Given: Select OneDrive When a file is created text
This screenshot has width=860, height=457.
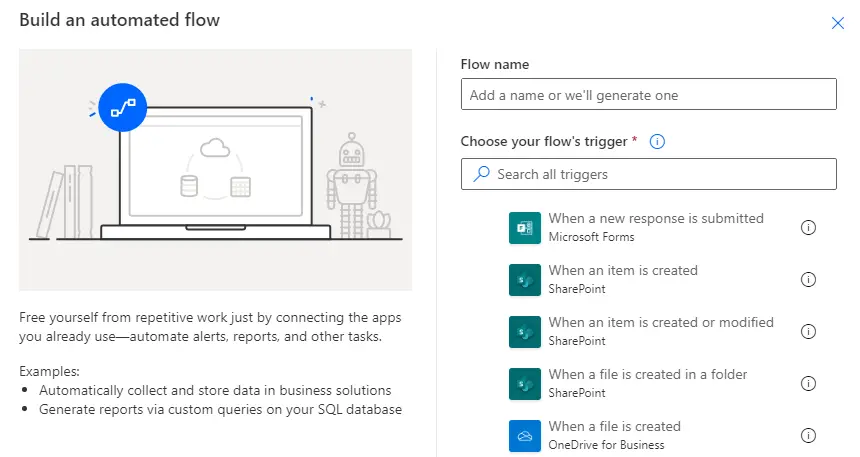Looking at the screenshot, I should (614, 426).
